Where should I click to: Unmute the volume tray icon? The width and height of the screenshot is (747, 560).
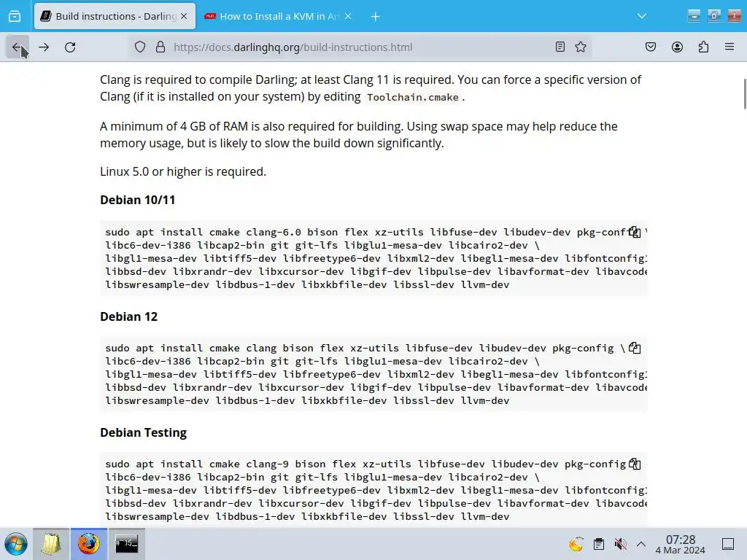pos(620,544)
